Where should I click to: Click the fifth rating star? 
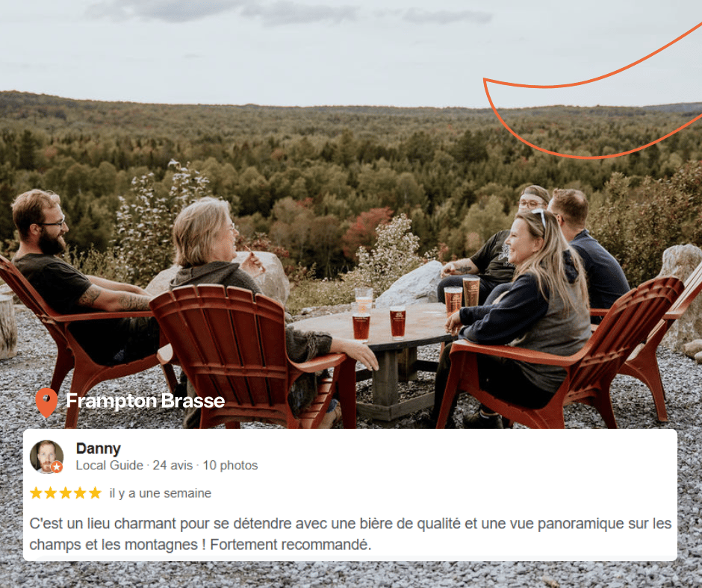click(95, 493)
